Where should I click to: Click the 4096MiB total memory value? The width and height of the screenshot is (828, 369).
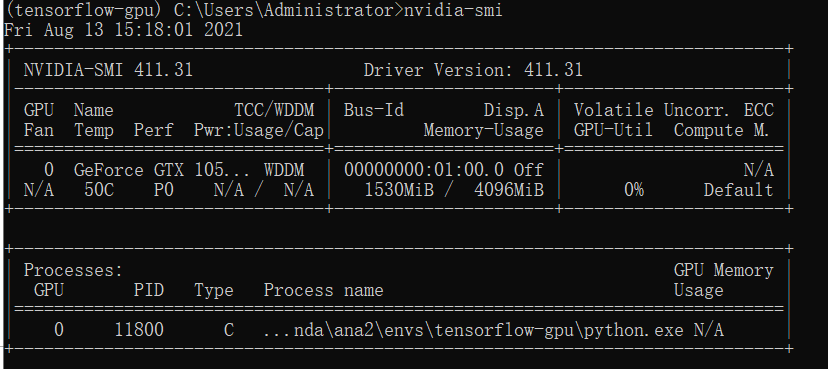point(509,190)
